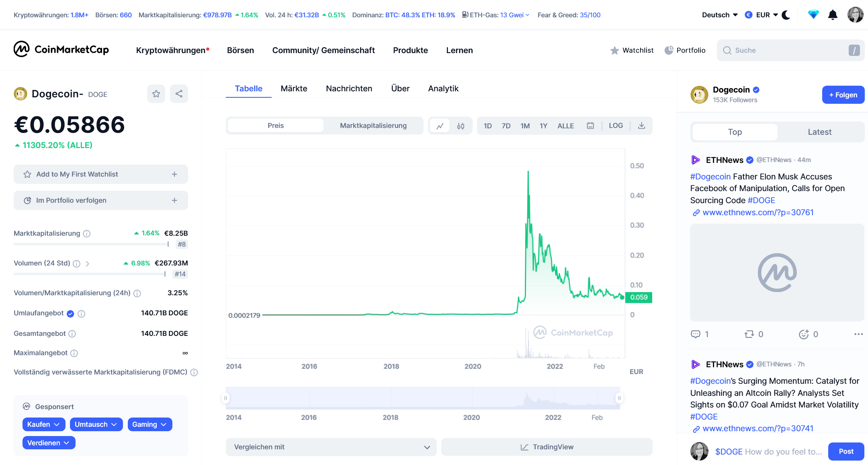Follow Dogecoin with Folgen button
868x465 pixels.
[x=843, y=95]
